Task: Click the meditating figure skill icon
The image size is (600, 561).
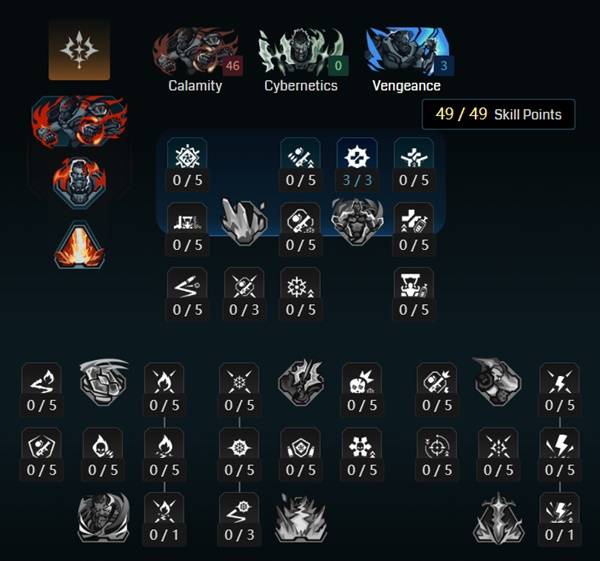Action: 357,222
